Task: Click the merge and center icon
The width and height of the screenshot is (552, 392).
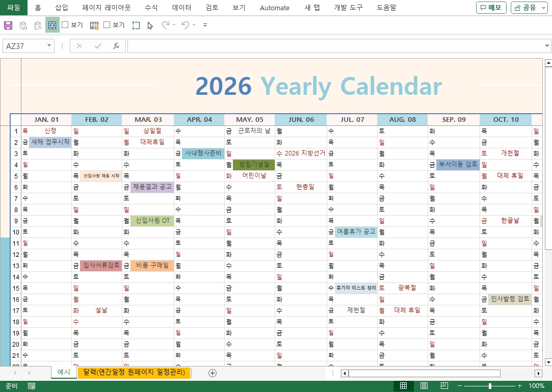Action: pyautogui.click(x=52, y=25)
